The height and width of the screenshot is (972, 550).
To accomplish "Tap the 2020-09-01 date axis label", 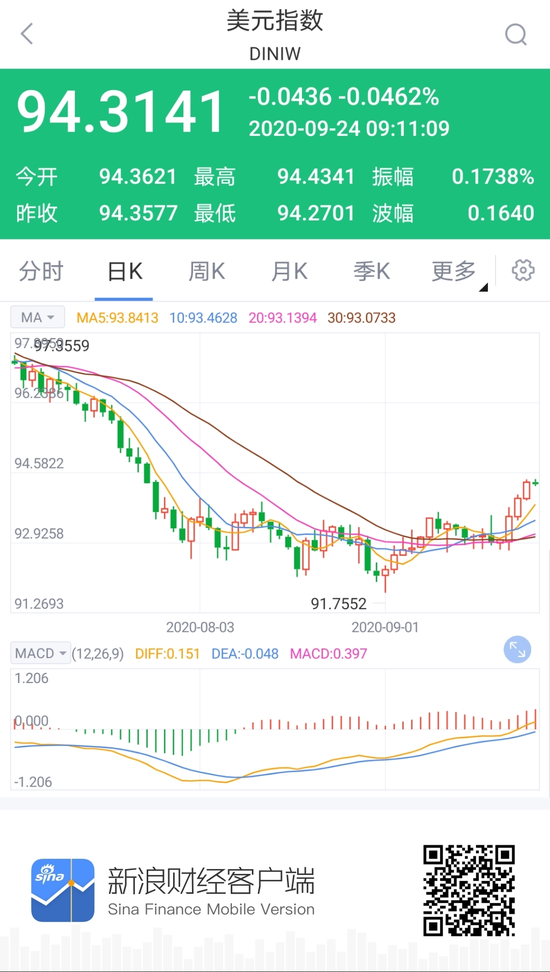I will tap(385, 627).
